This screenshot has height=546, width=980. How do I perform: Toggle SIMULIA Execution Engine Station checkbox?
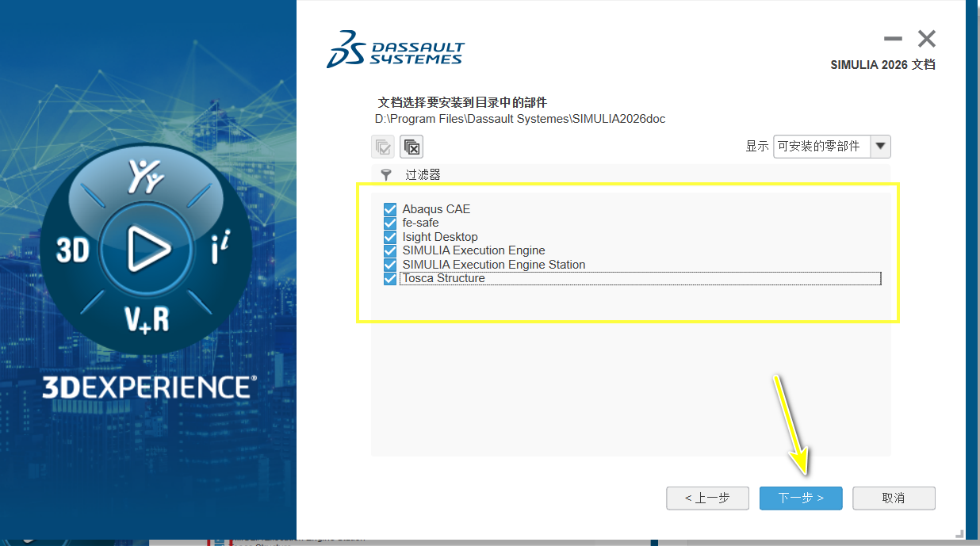tap(390, 265)
